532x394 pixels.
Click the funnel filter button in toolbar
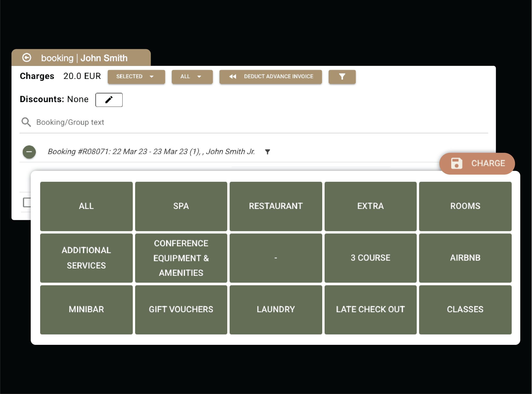pyautogui.click(x=342, y=77)
